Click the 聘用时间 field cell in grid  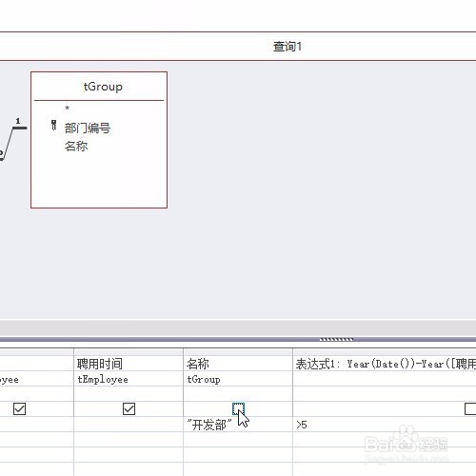(129, 364)
